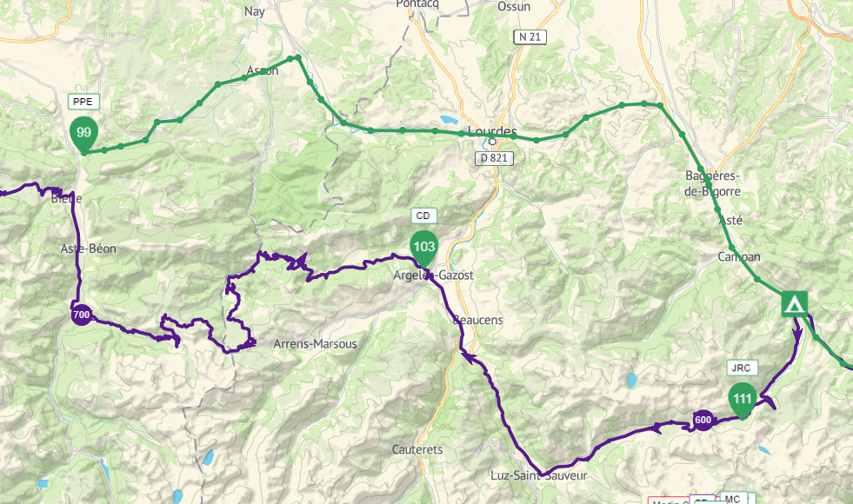Click the N 21 road shield
The image size is (853, 504).
(x=530, y=37)
